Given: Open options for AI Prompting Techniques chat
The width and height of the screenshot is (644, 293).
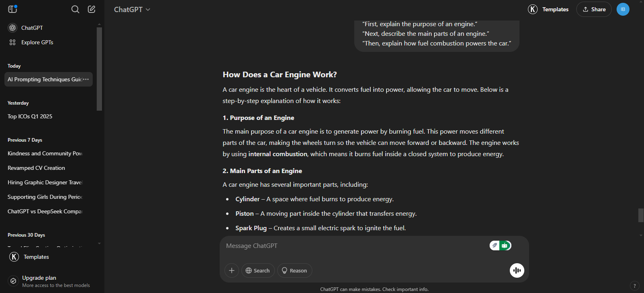Looking at the screenshot, I should (x=86, y=79).
